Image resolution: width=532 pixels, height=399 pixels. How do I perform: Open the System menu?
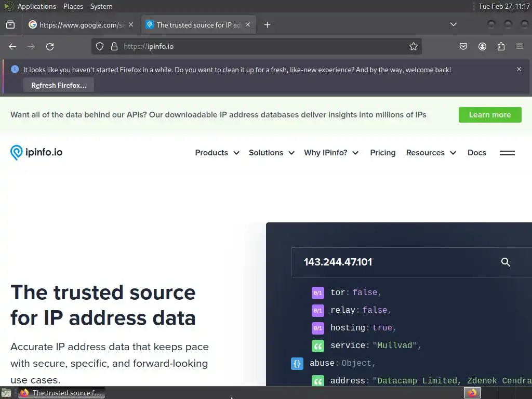(101, 6)
